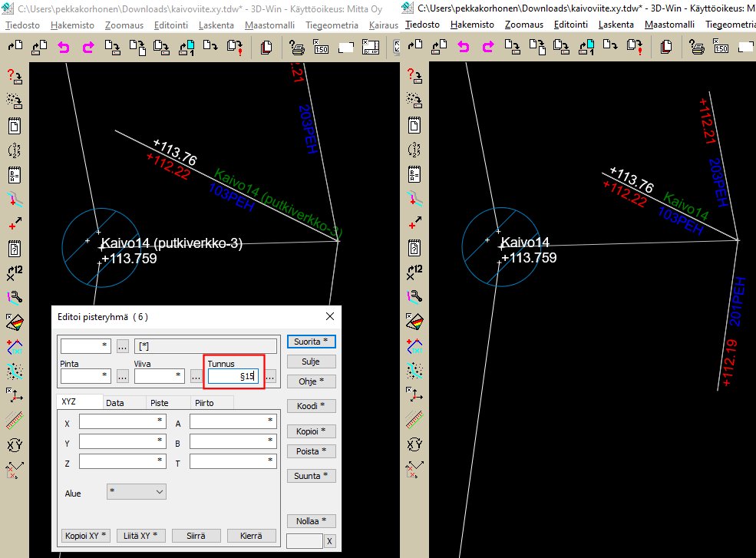Image resolution: width=756 pixels, height=558 pixels.
Task: Switch to the Data tab
Action: click(115, 402)
